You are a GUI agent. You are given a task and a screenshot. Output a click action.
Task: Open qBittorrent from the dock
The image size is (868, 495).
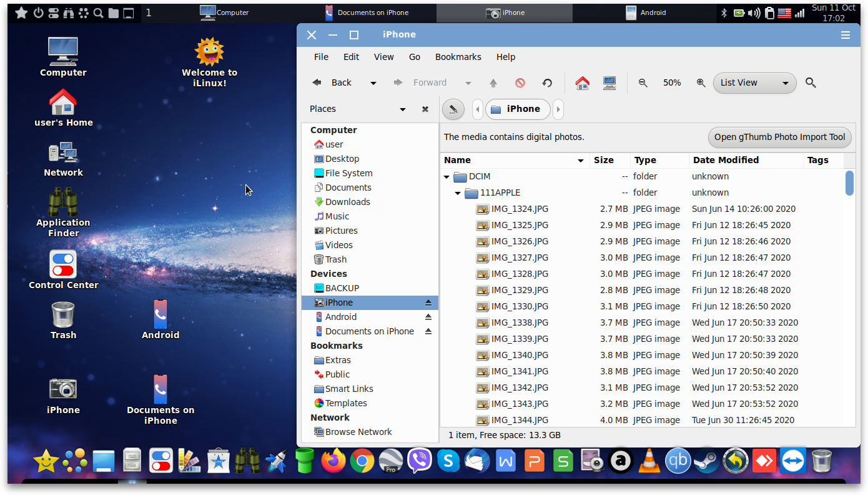[x=678, y=461]
